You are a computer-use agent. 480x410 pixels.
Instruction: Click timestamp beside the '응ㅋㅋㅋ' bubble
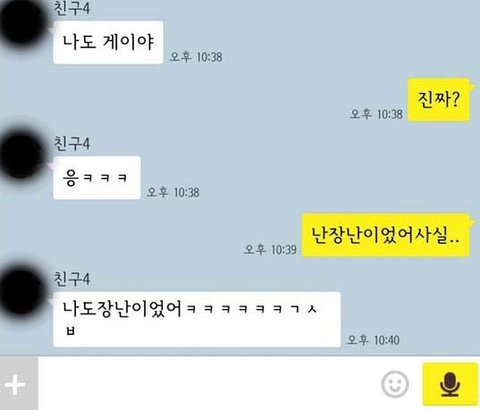click(x=173, y=192)
